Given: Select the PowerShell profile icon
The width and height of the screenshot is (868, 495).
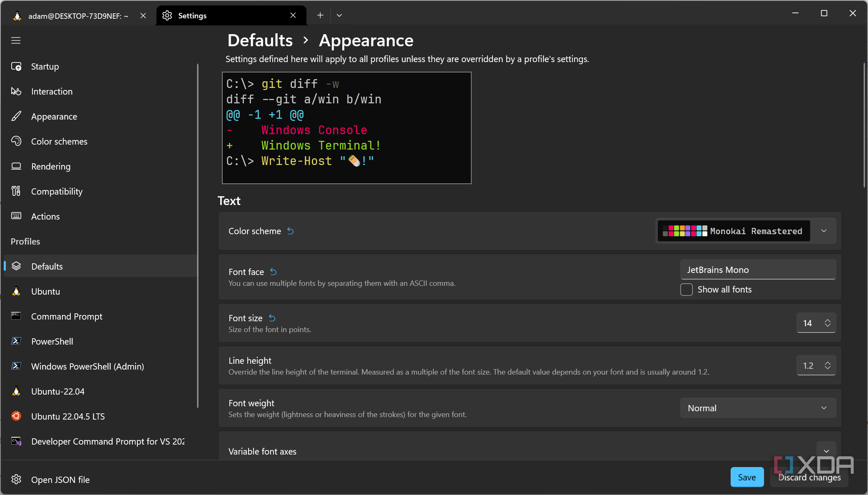Looking at the screenshot, I should 16,341.
